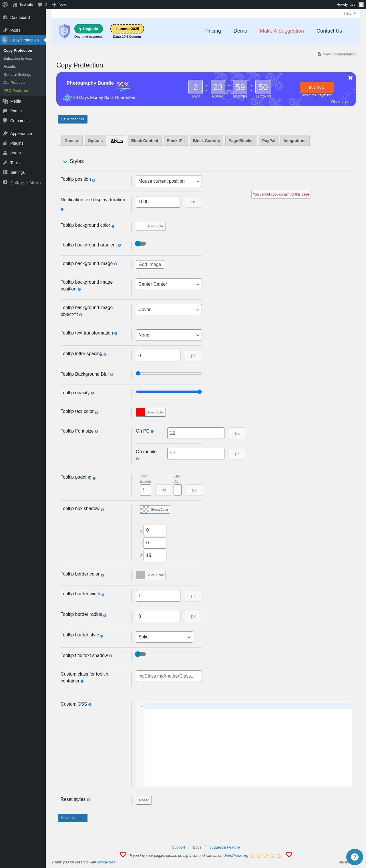Viewport: 366px width, 868px height.
Task: Click the Copy Protection shield logo in header
Action: tap(64, 31)
